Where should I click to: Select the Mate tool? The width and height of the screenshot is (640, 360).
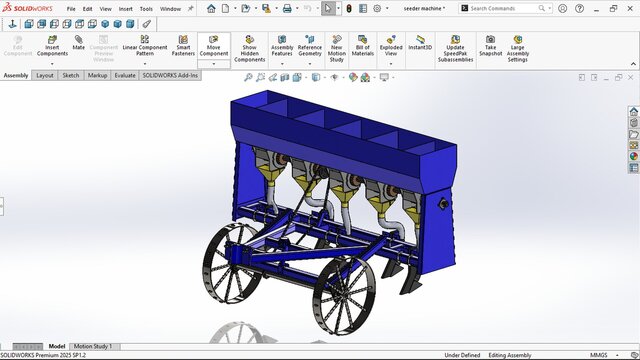coord(78,42)
